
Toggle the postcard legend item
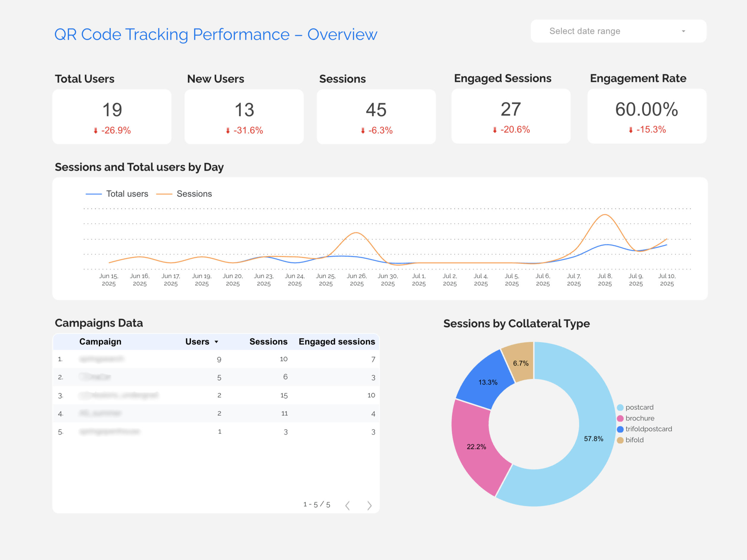639,407
